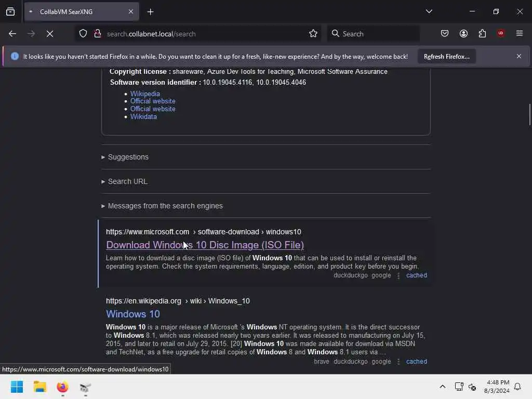Screen dimensions: 532x399
Task: Open the second Official website link
Action: point(153,109)
